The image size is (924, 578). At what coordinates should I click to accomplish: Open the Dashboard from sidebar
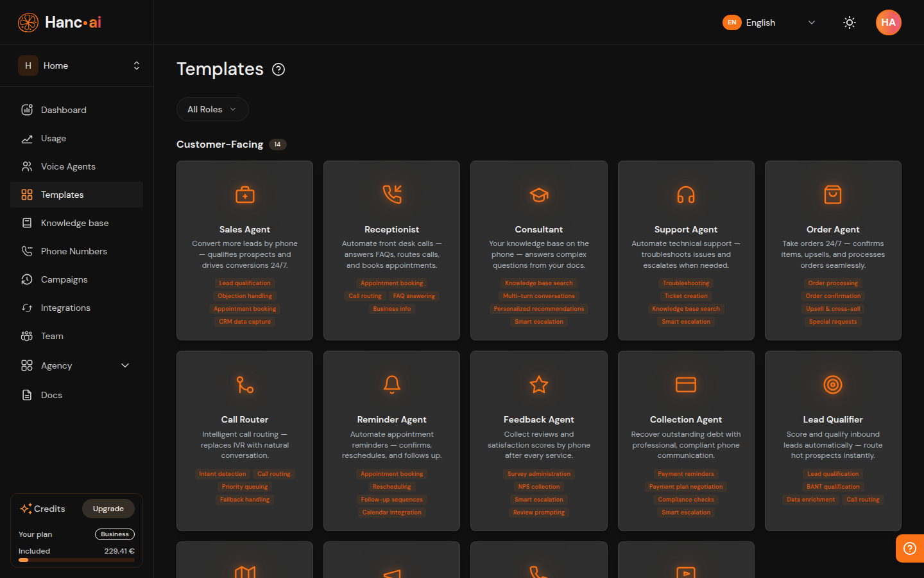tap(63, 110)
